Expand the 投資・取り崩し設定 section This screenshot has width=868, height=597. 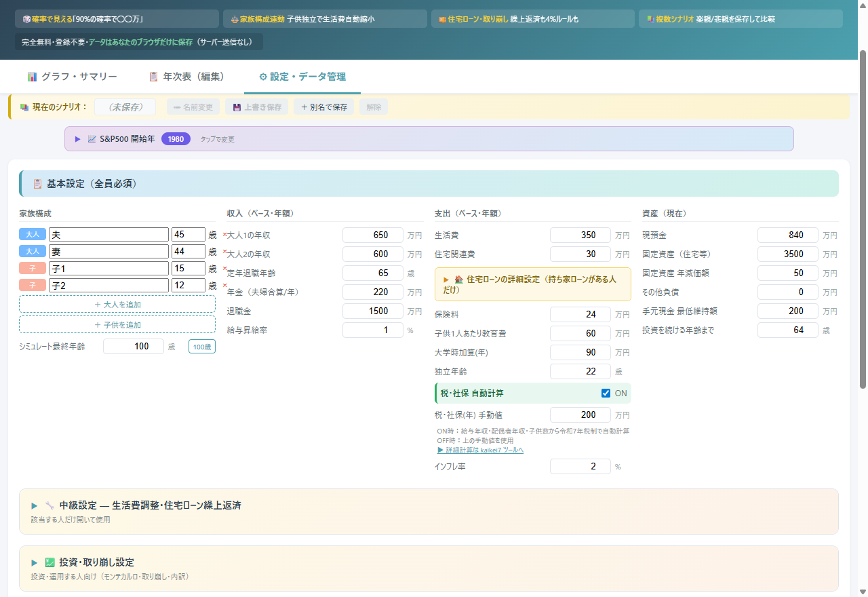[429, 569]
